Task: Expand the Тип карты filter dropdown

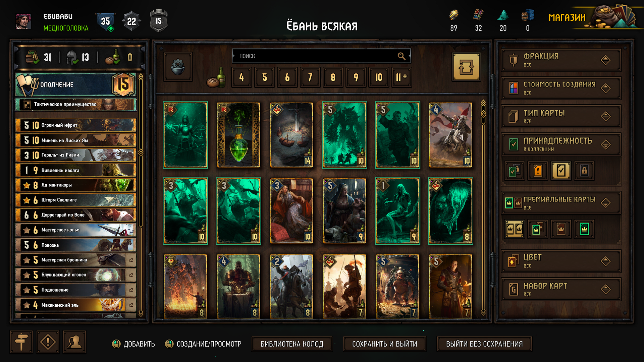Action: pyautogui.click(x=561, y=116)
